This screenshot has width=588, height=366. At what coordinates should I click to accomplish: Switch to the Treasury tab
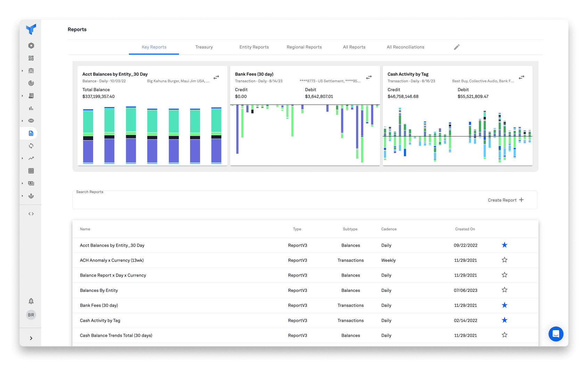204,47
